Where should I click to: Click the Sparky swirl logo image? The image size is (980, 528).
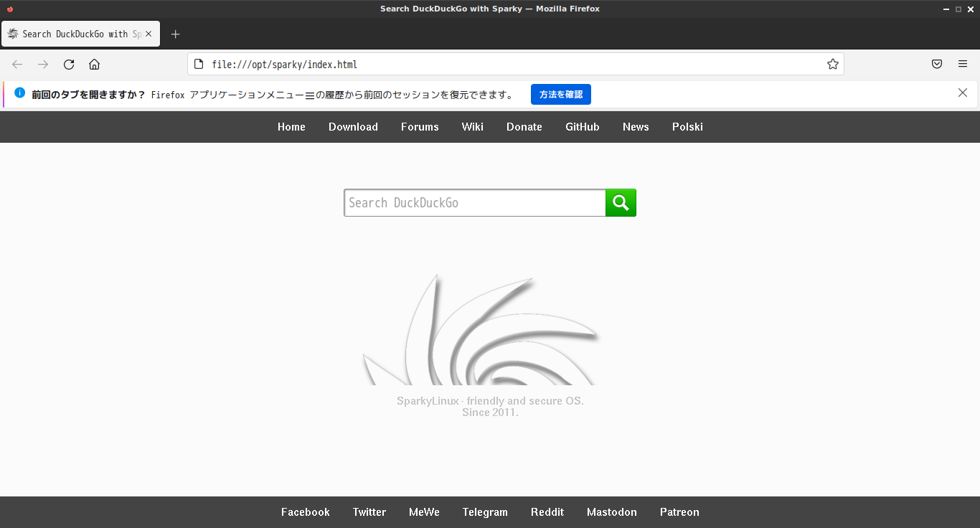[481, 329]
